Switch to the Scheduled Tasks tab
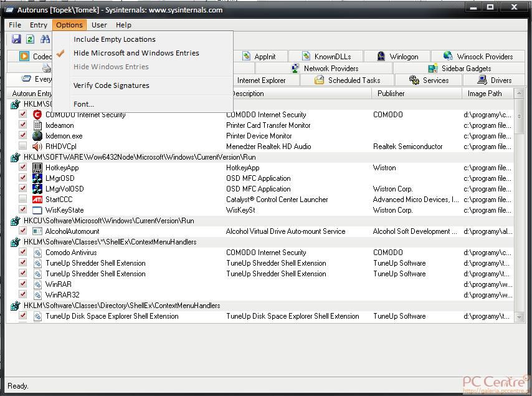The width and height of the screenshot is (532, 396). (x=348, y=80)
